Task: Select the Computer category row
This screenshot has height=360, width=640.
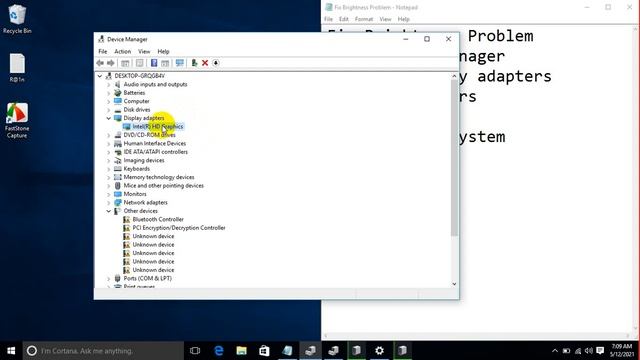Action: tap(136, 101)
